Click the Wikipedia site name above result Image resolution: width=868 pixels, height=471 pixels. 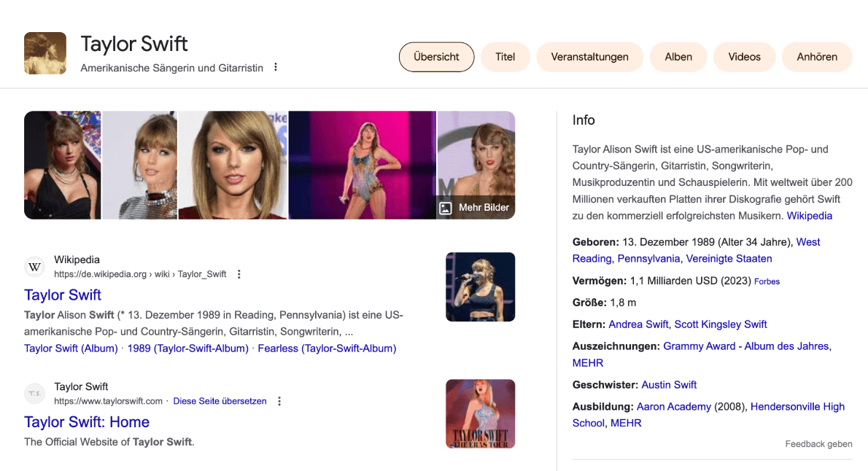tap(77, 260)
